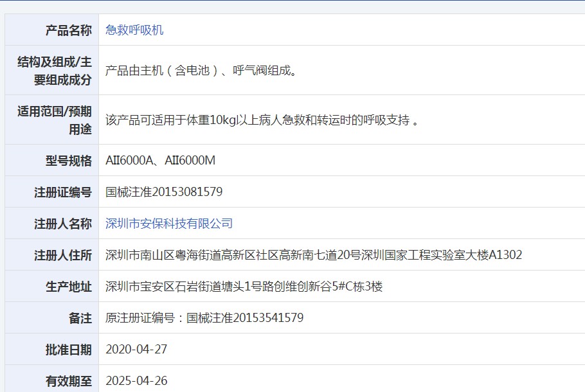The width and height of the screenshot is (585, 392).
Task: Click production address 创维创新谷5#C栋3楼
Action: point(244,287)
